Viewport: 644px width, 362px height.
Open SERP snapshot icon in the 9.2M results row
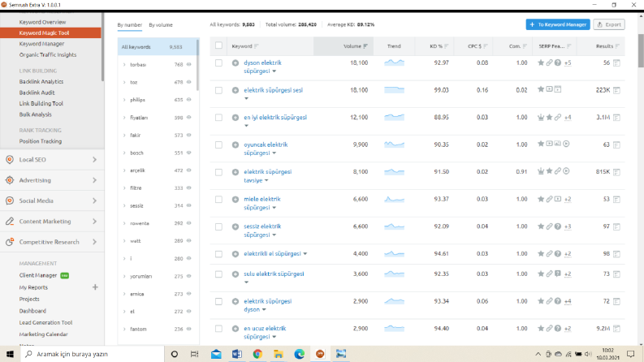tap(616, 329)
